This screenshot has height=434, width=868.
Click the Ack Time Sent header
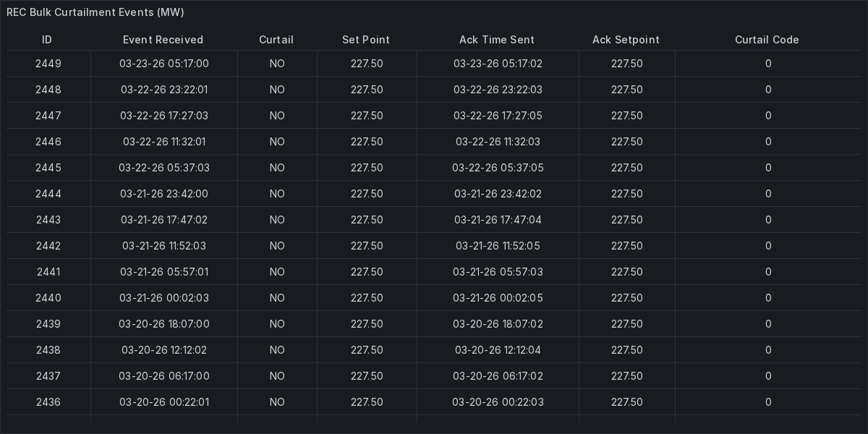[497, 40]
